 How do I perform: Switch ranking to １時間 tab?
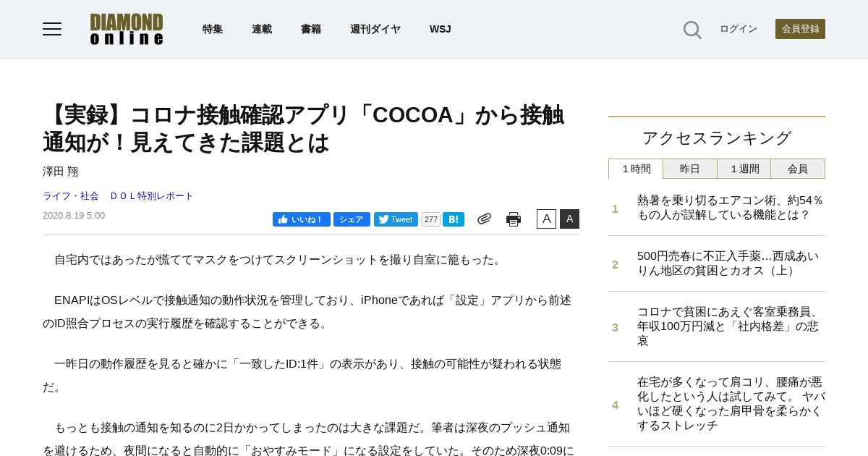tap(636, 169)
